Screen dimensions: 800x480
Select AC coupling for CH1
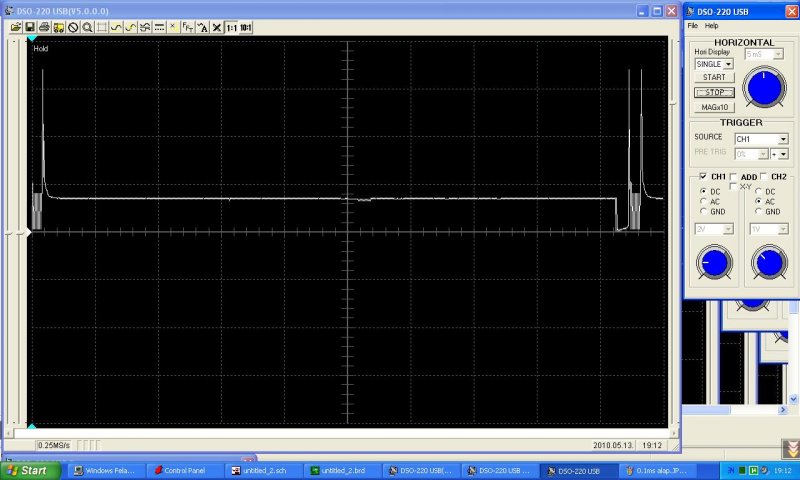point(704,201)
